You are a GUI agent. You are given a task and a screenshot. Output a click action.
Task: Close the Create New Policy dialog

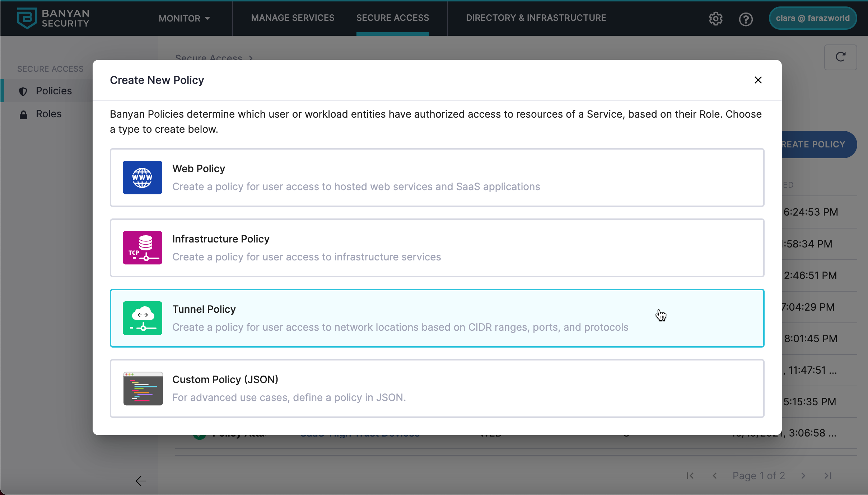point(758,80)
